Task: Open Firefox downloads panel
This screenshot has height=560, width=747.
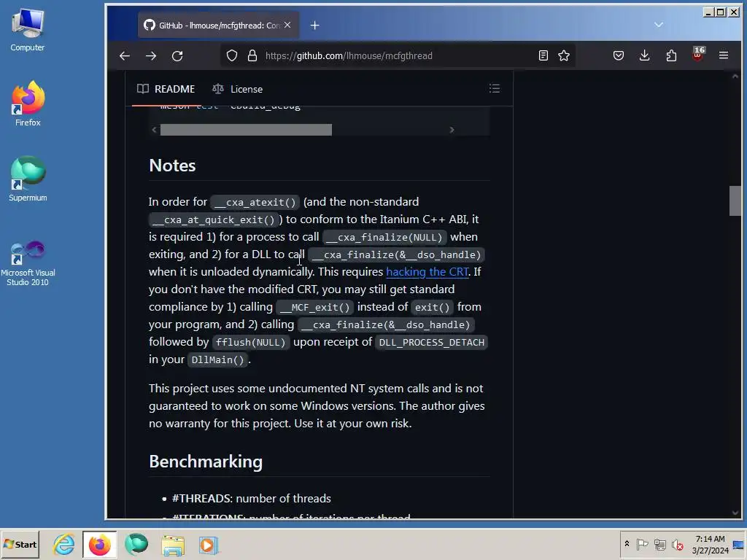Action: tap(645, 55)
